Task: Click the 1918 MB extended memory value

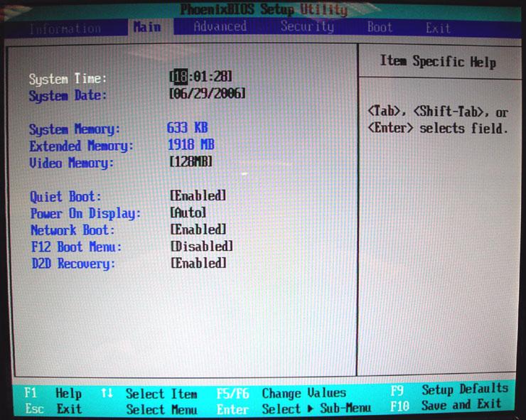Action: click(x=191, y=144)
